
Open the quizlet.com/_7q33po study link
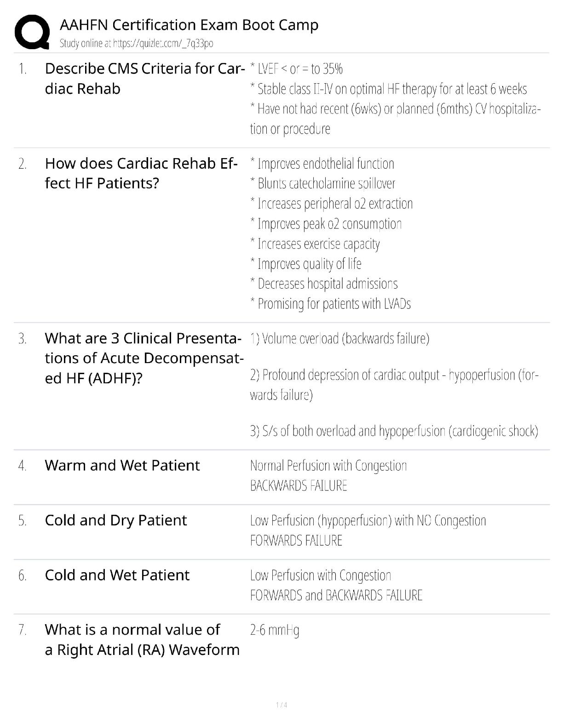tap(137, 44)
